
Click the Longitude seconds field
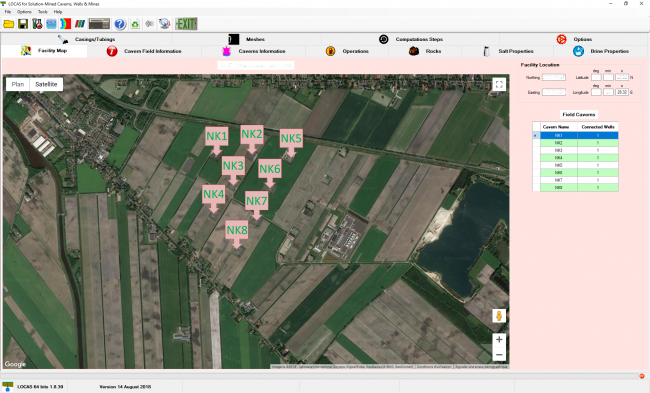pos(622,92)
